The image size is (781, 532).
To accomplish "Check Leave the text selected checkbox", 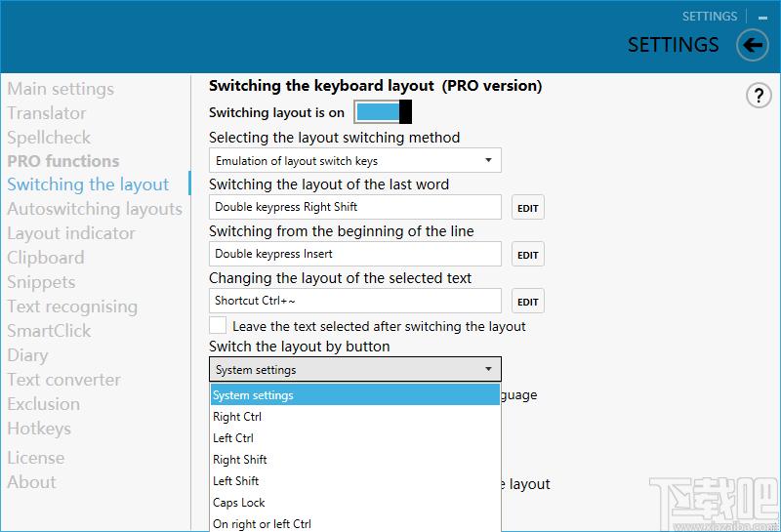I will pos(218,326).
